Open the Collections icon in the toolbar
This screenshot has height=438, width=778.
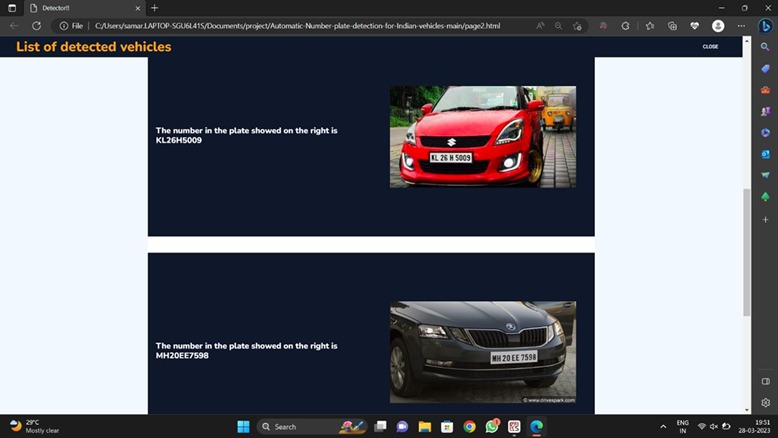672,26
